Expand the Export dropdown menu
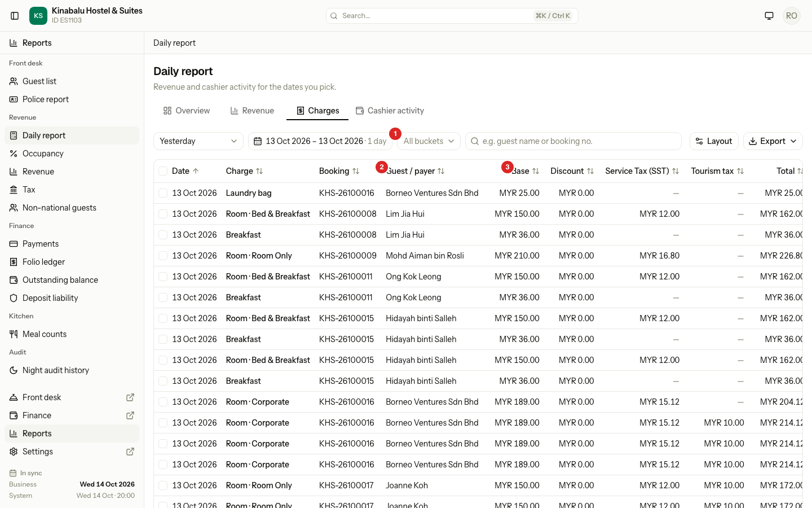This screenshot has width=812, height=508. (773, 141)
